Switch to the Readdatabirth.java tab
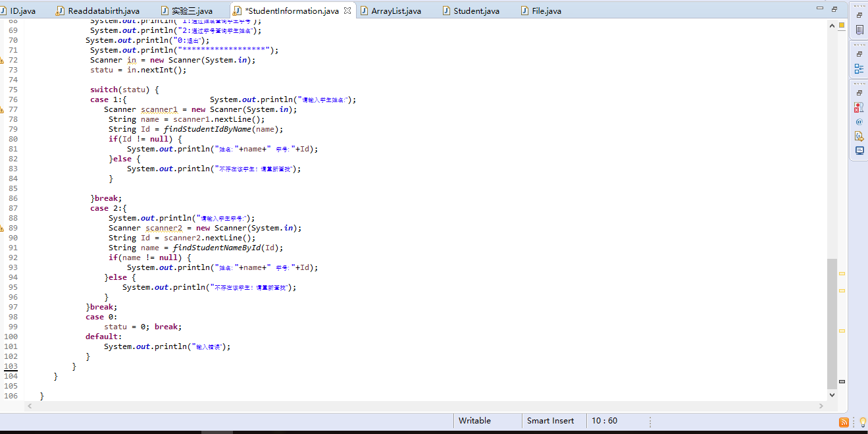 (x=99, y=11)
